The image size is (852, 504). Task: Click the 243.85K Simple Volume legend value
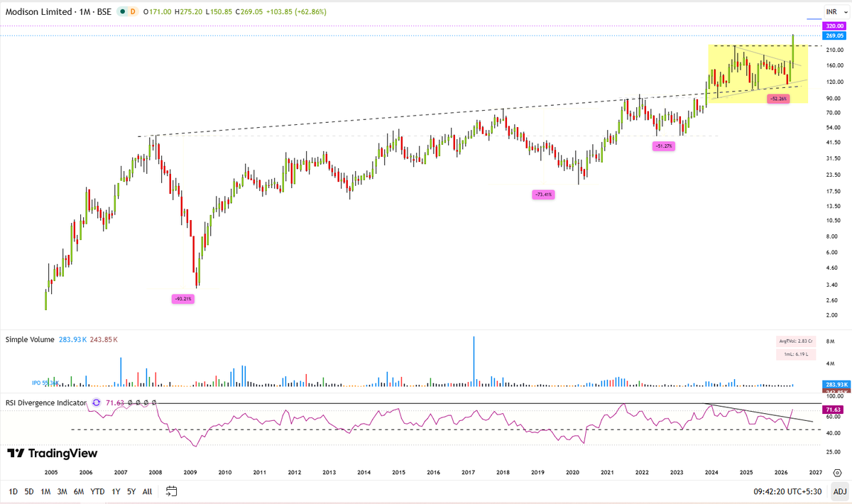(x=104, y=339)
